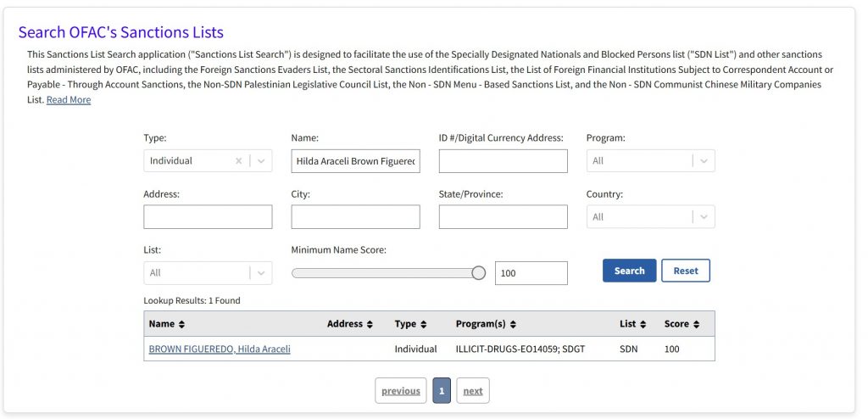This screenshot has height=419, width=868.
Task: Clear the Individual selection in Type
Action: coord(238,161)
